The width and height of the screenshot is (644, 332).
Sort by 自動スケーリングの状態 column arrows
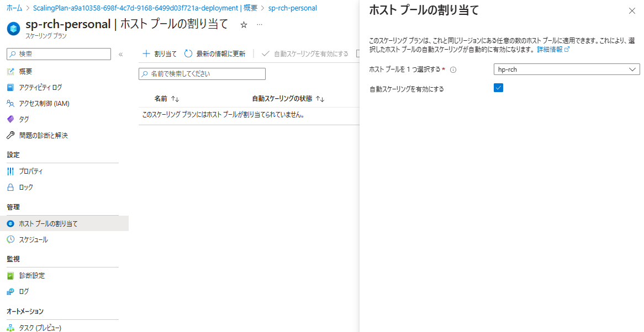(x=320, y=99)
